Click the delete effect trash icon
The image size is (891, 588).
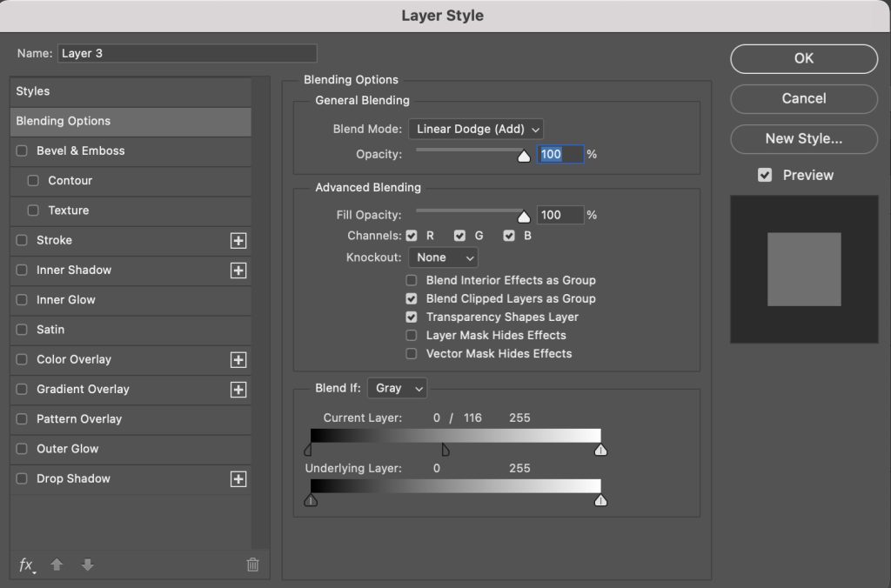(x=252, y=565)
